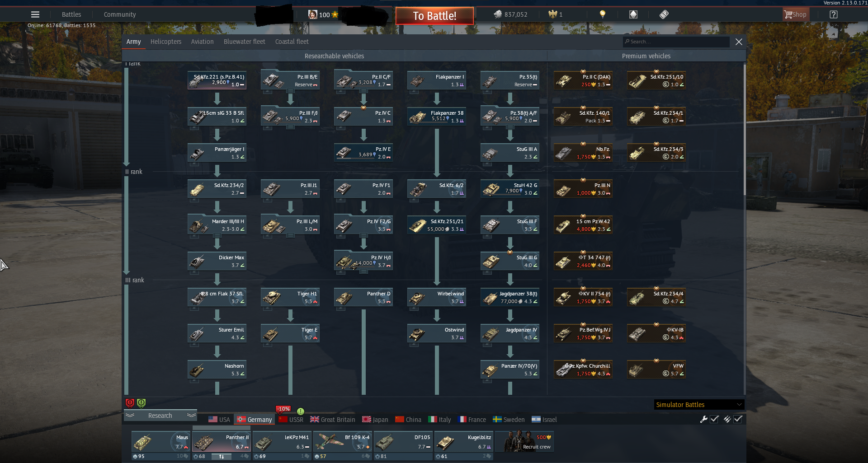
Task: Focus the vehicle Search field
Action: [x=676, y=42]
